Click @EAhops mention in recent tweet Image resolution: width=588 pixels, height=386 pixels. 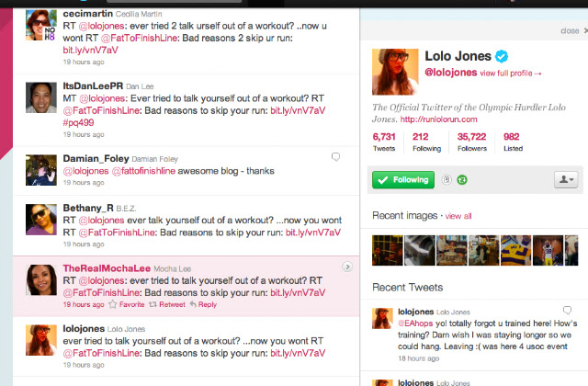[415, 324]
